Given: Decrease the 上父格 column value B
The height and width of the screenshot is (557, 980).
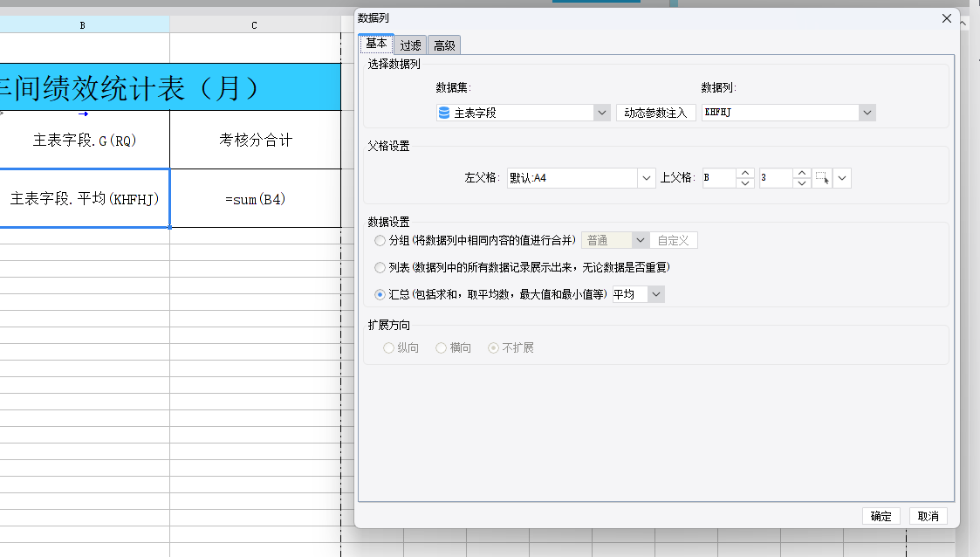Looking at the screenshot, I should (745, 183).
